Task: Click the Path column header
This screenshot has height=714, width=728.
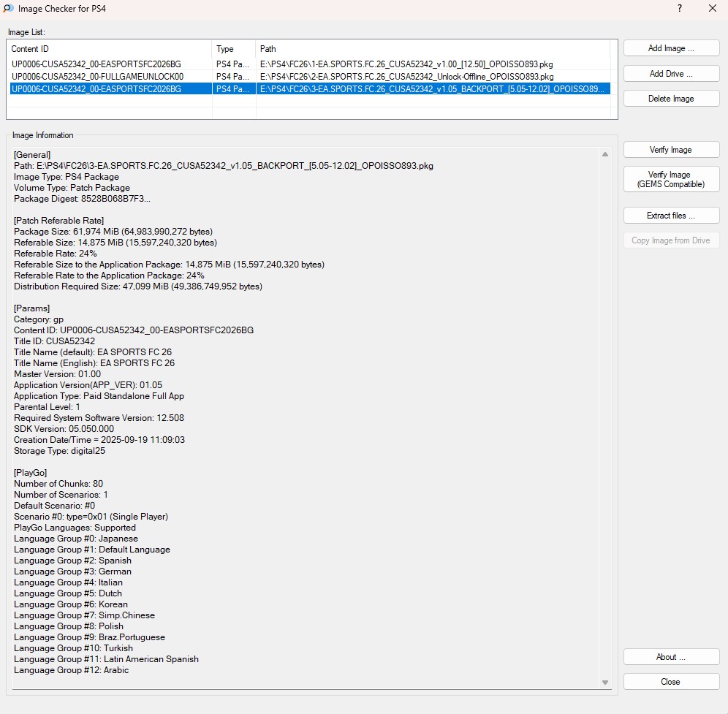Action: point(431,49)
